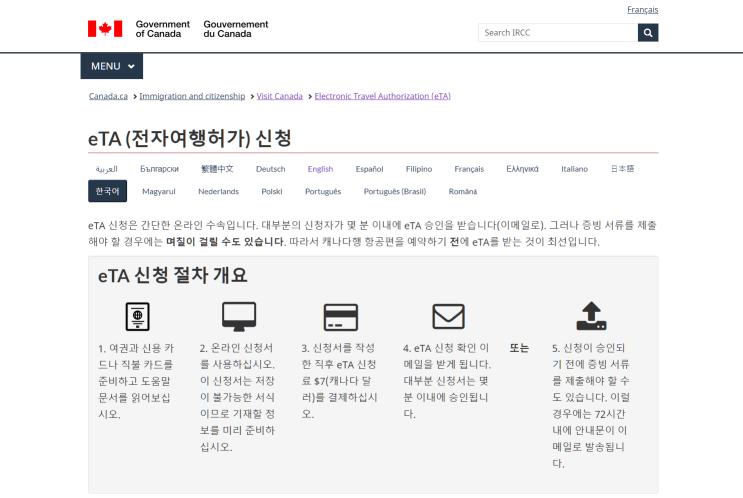Viewport: 743px width, 498px height.
Task: Focus the Search IRCC field
Action: click(558, 33)
